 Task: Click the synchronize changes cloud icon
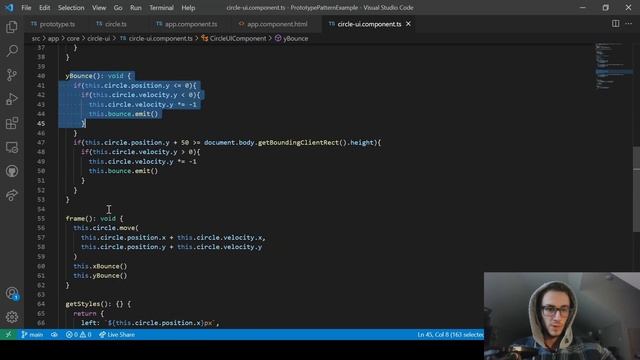54,335
